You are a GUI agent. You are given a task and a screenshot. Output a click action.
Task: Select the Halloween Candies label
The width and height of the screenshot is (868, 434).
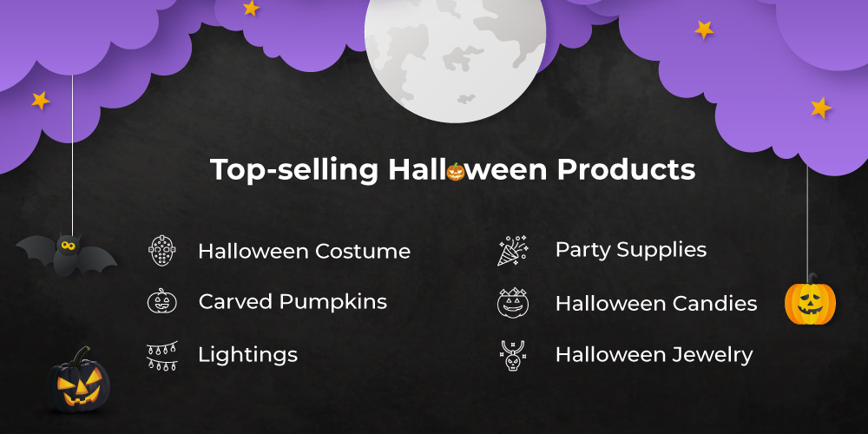(656, 303)
